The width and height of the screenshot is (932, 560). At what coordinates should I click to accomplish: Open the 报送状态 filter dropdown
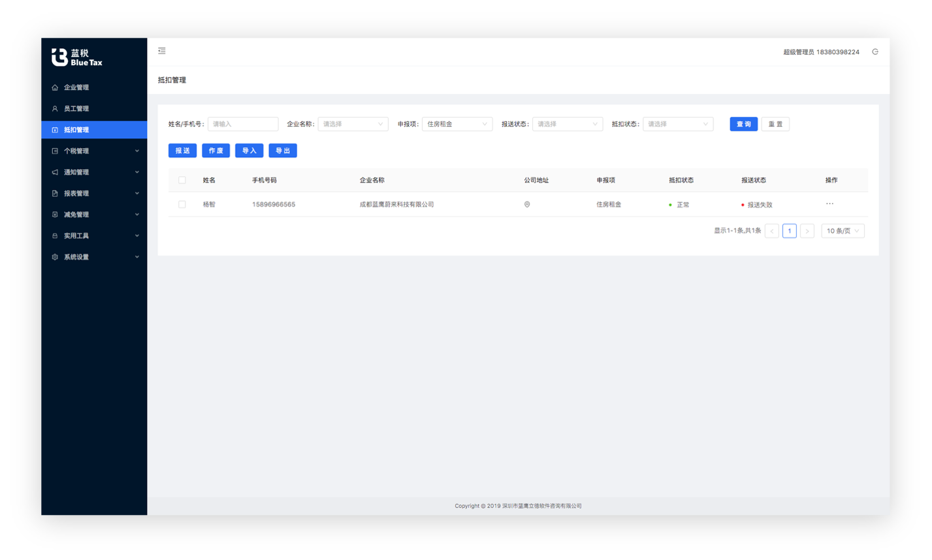pyautogui.click(x=568, y=124)
